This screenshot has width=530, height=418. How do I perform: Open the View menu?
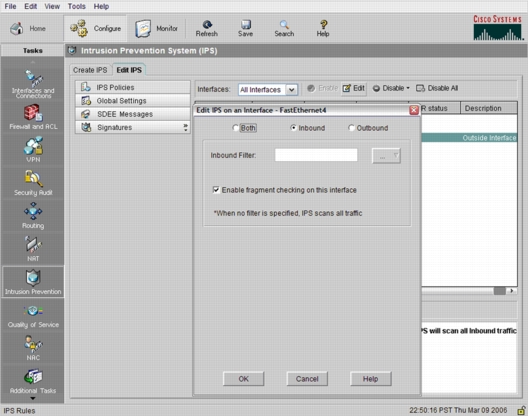point(52,6)
